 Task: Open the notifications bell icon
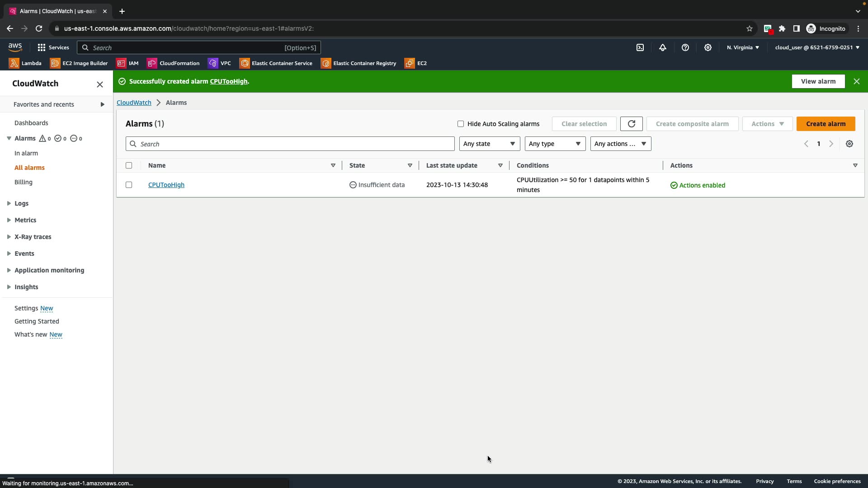[663, 47]
